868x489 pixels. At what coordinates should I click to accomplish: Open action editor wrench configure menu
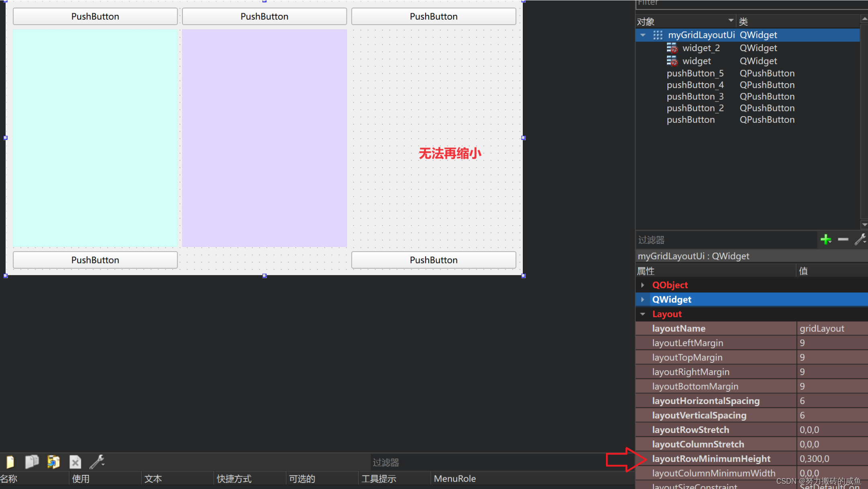click(x=97, y=462)
